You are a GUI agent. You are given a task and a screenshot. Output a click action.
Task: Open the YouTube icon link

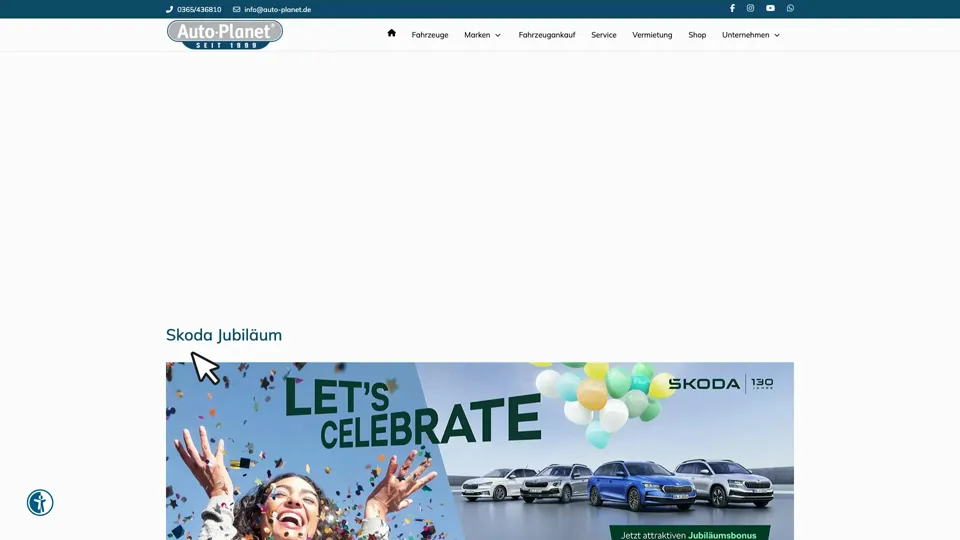pyautogui.click(x=770, y=9)
